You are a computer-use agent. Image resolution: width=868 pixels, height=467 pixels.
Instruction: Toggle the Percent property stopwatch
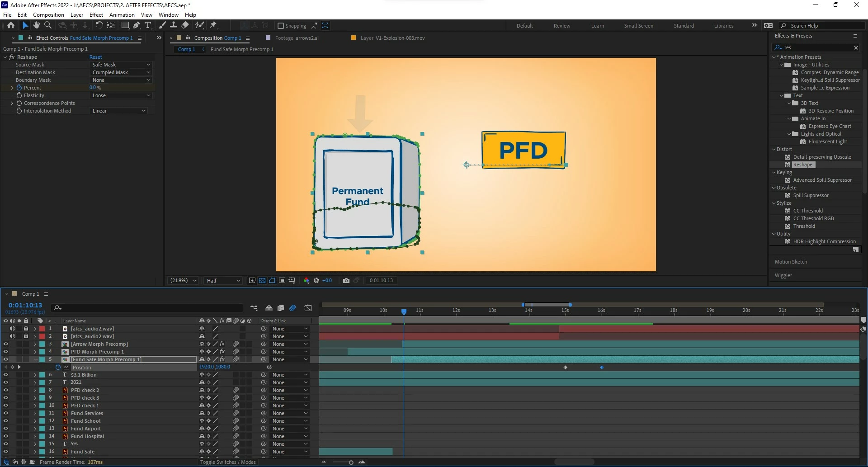pos(19,88)
